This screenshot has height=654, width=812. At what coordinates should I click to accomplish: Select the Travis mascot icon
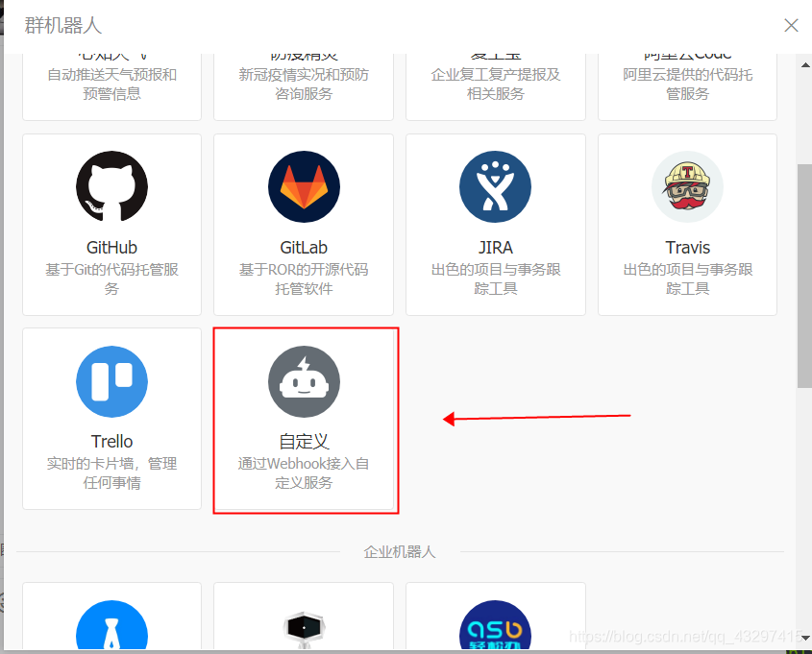tap(687, 186)
